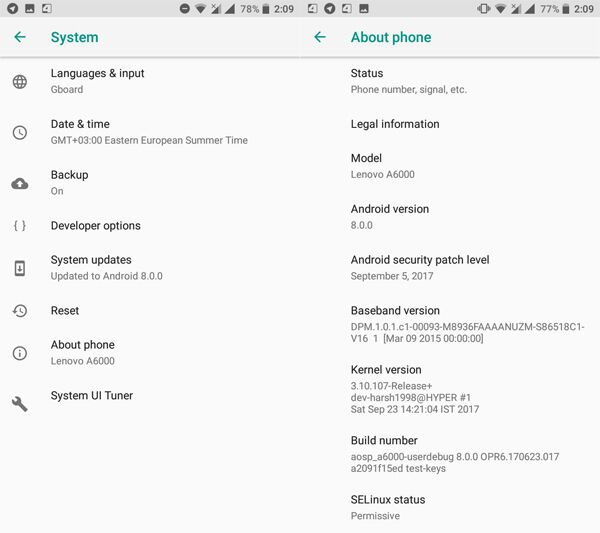This screenshot has height=533, width=600.
Task: Tap the info circle About phone icon
Action: [x=20, y=353]
